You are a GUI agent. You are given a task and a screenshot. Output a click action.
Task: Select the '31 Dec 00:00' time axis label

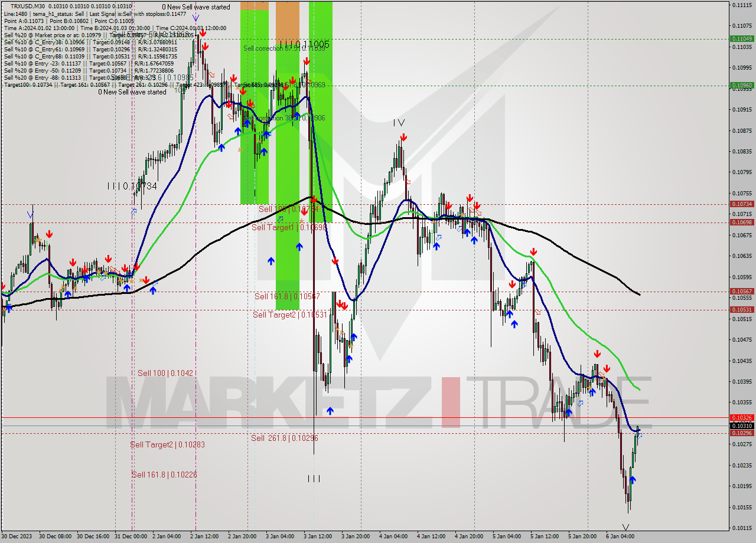(132, 537)
